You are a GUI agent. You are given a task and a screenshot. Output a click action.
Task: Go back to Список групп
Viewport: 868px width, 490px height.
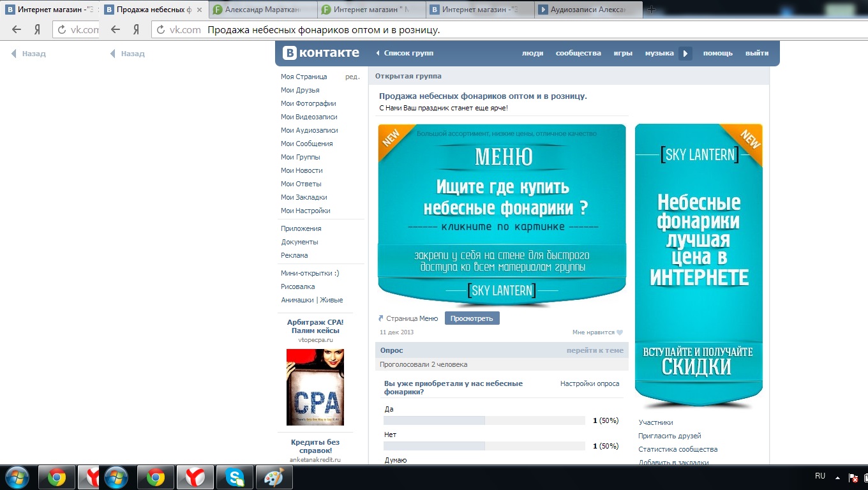pyautogui.click(x=405, y=54)
